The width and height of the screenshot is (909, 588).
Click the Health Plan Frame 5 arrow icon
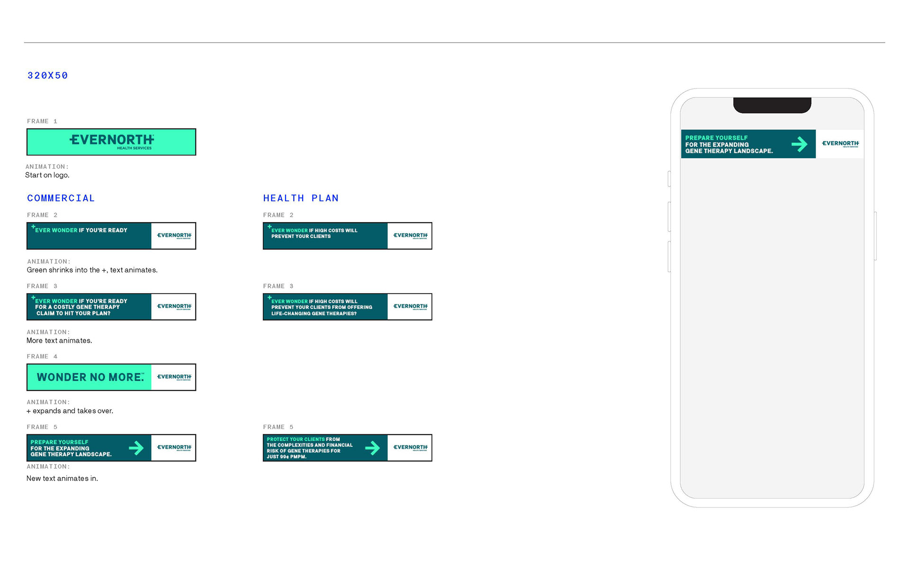[373, 448]
